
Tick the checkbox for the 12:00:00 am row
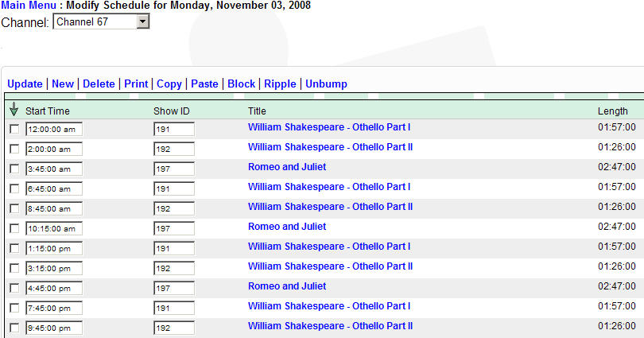click(x=14, y=128)
